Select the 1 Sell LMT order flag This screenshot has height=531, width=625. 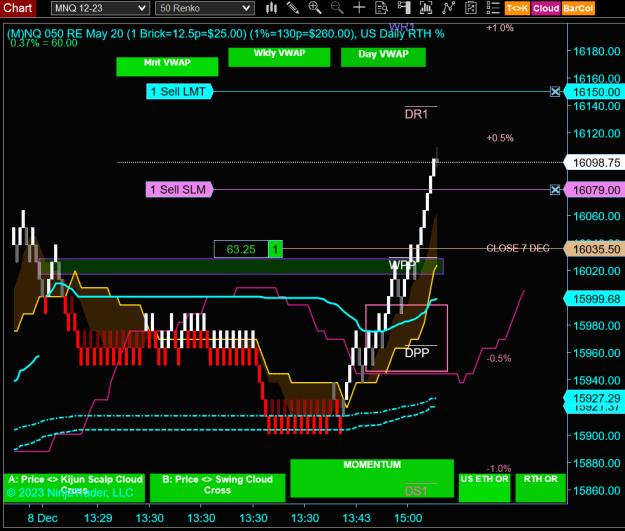point(179,92)
